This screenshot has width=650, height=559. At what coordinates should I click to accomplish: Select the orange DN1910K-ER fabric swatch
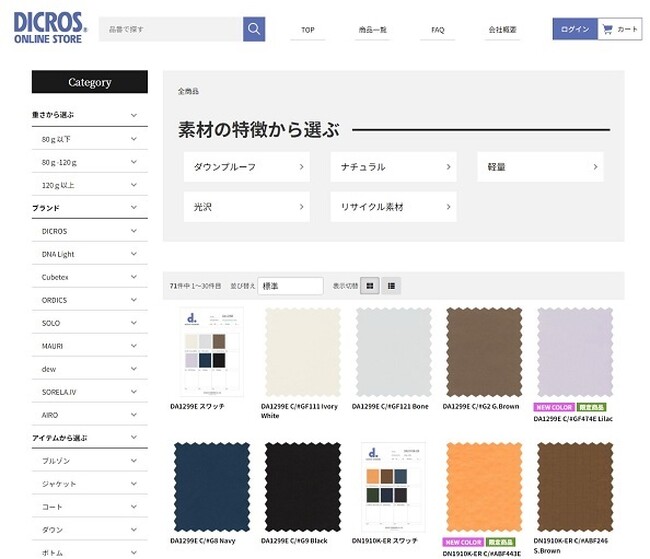[484, 487]
